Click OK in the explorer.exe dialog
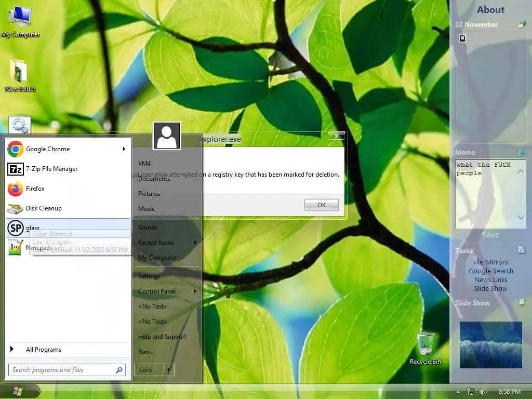 tap(321, 205)
